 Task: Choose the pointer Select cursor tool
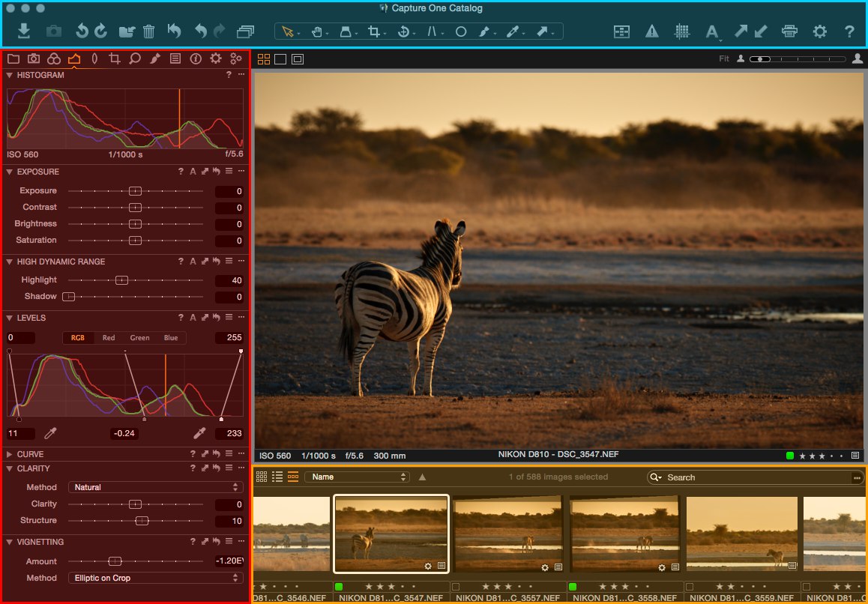[288, 31]
